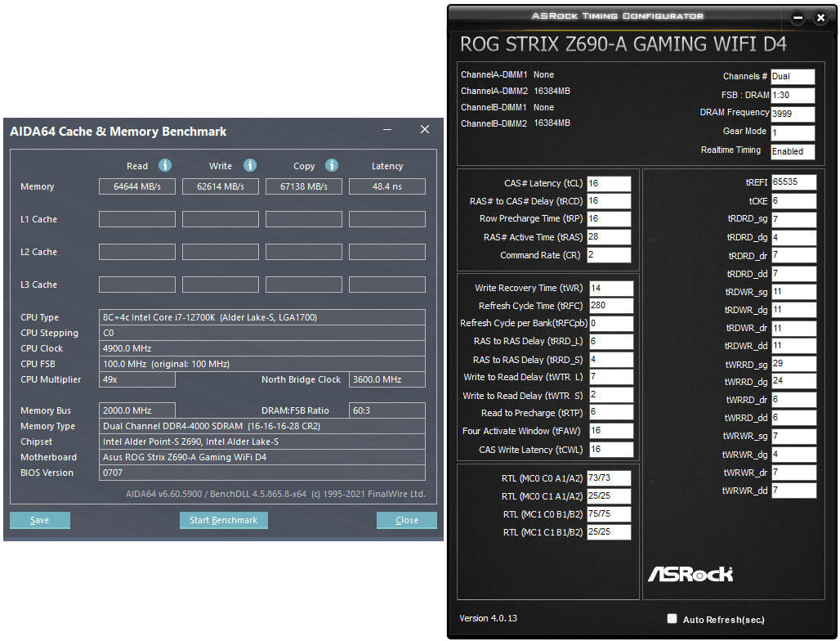Click the RTL (MC0 C0 A1/A2) 73/73 field

pyautogui.click(x=609, y=478)
